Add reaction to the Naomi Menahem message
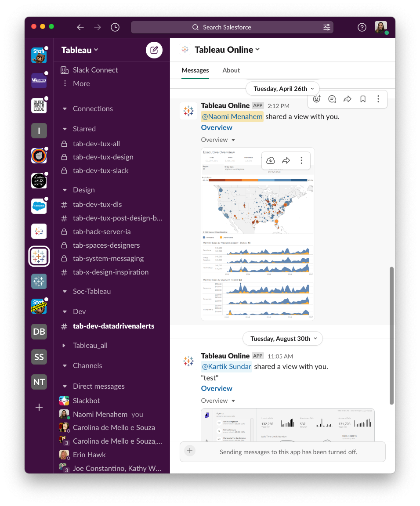 317,99
